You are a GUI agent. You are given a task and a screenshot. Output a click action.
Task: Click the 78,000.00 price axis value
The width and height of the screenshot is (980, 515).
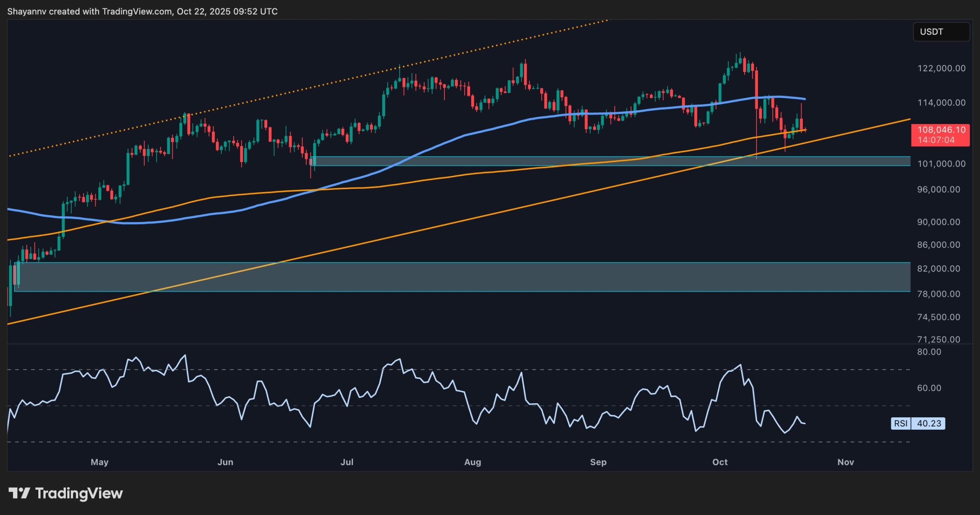pyautogui.click(x=938, y=294)
